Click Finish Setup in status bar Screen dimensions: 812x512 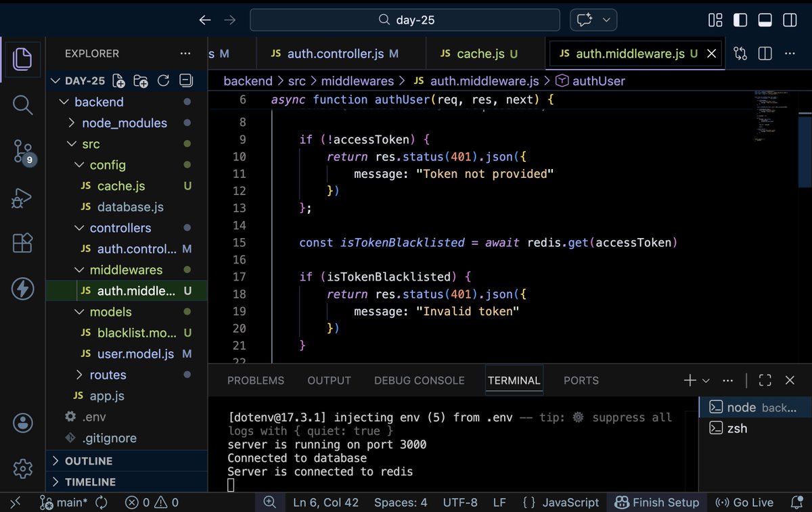(x=657, y=503)
